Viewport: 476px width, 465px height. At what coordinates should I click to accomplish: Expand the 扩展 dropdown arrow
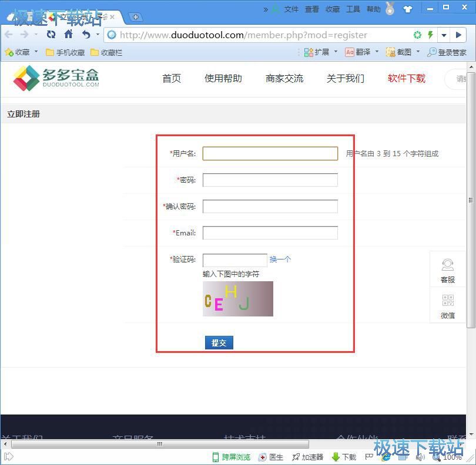336,52
